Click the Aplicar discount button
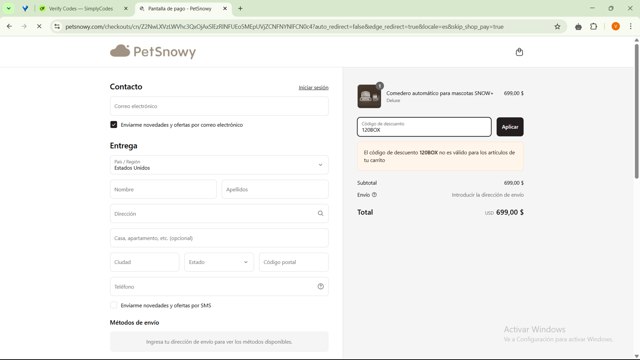This screenshot has height=360, width=640. (510, 127)
